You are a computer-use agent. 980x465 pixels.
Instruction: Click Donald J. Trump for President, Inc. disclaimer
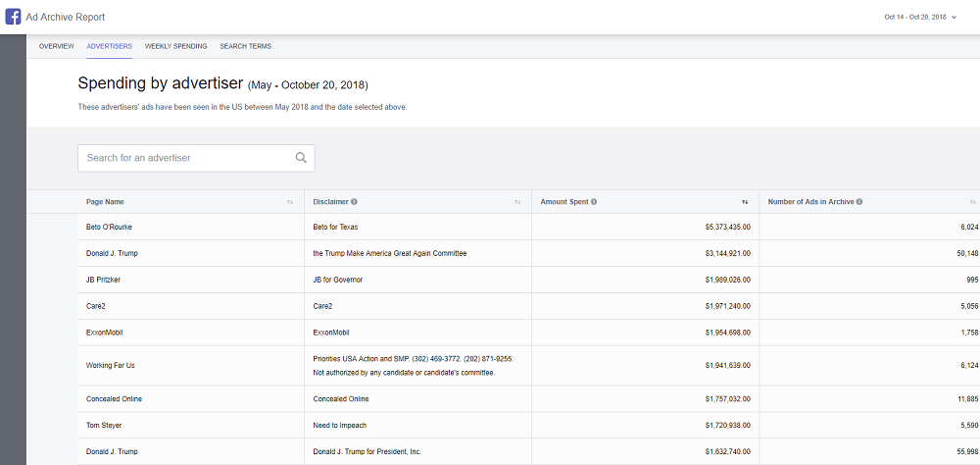click(x=367, y=451)
